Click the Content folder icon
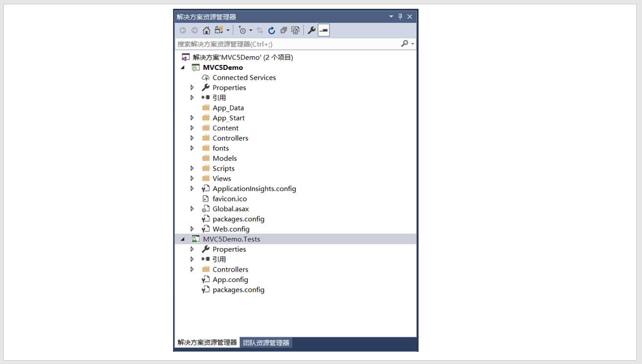This screenshot has height=364, width=642. pos(206,128)
